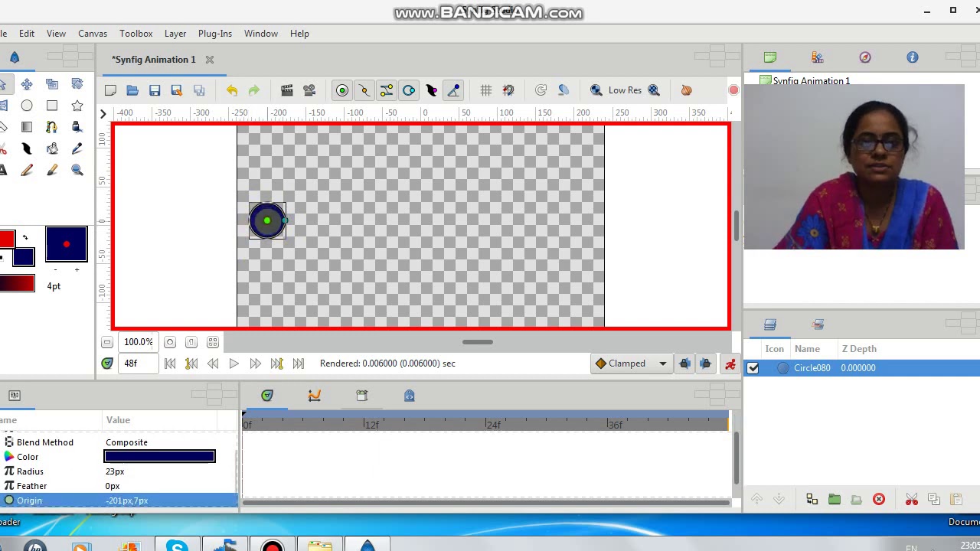Click the blue Color parameter swatch

(159, 457)
